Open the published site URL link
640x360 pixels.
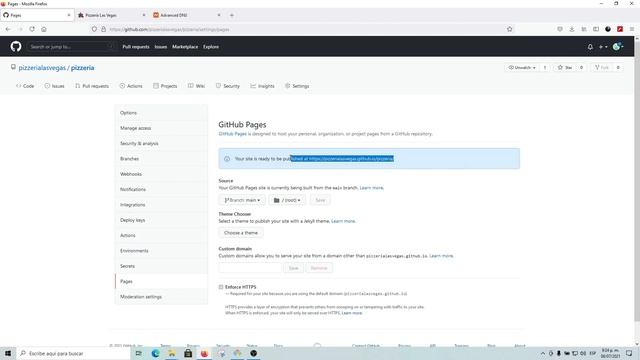tap(351, 158)
